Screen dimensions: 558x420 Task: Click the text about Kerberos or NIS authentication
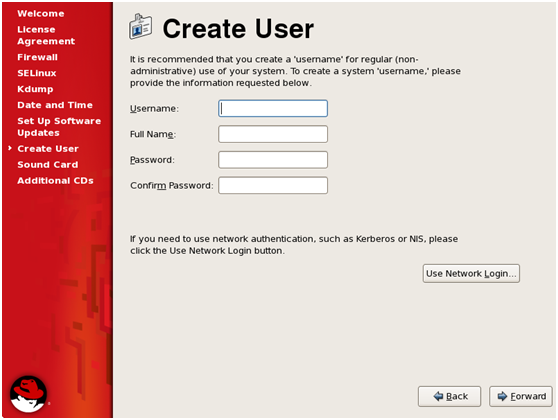click(x=294, y=245)
